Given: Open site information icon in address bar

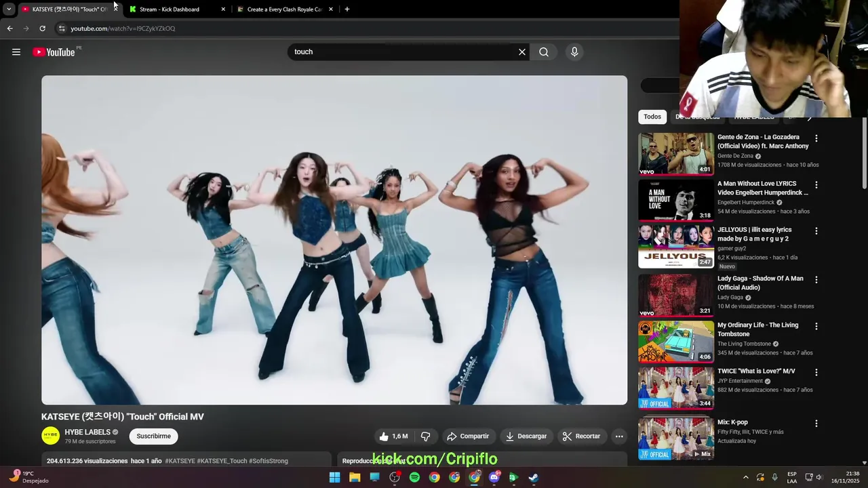Looking at the screenshot, I should click(62, 28).
